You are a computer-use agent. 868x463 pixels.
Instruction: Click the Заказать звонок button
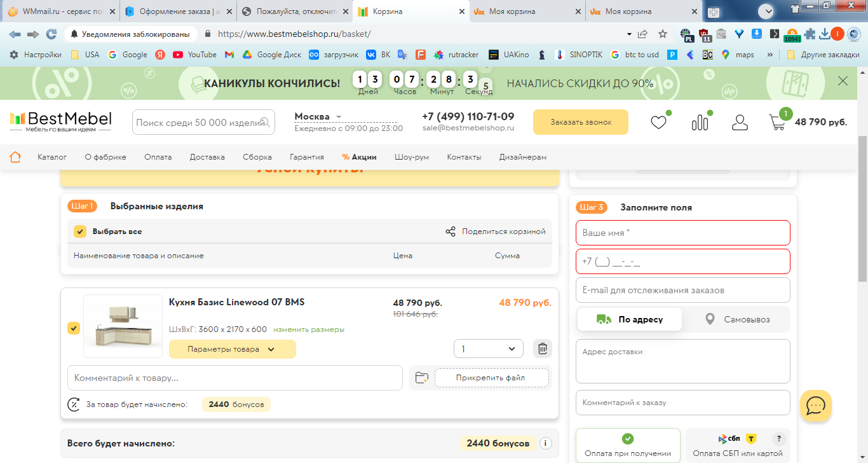581,122
